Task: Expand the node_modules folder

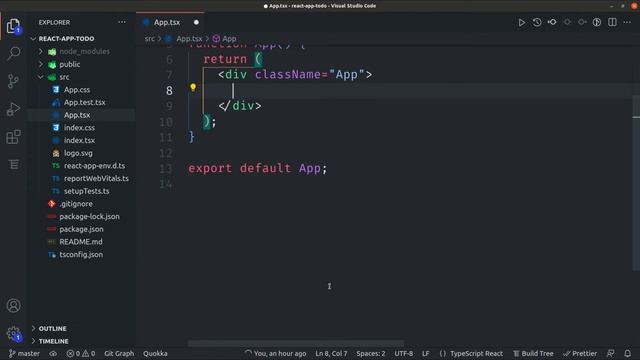Action: [40, 51]
